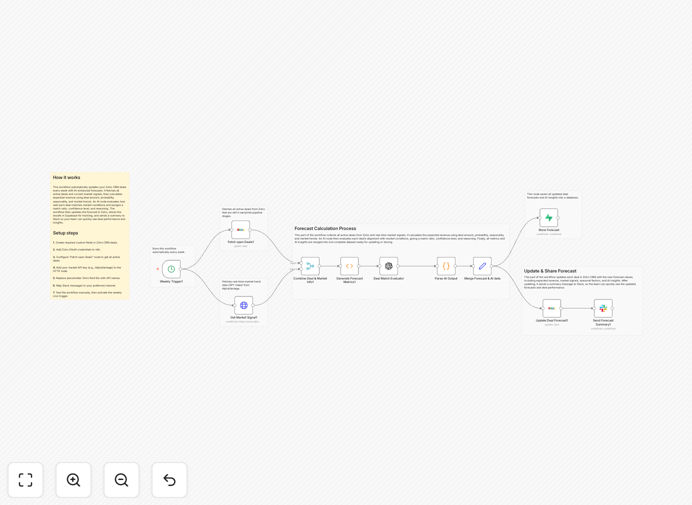Zoom in on the workflow canvas
Image resolution: width=692 pixels, height=505 pixels.
click(x=73, y=480)
